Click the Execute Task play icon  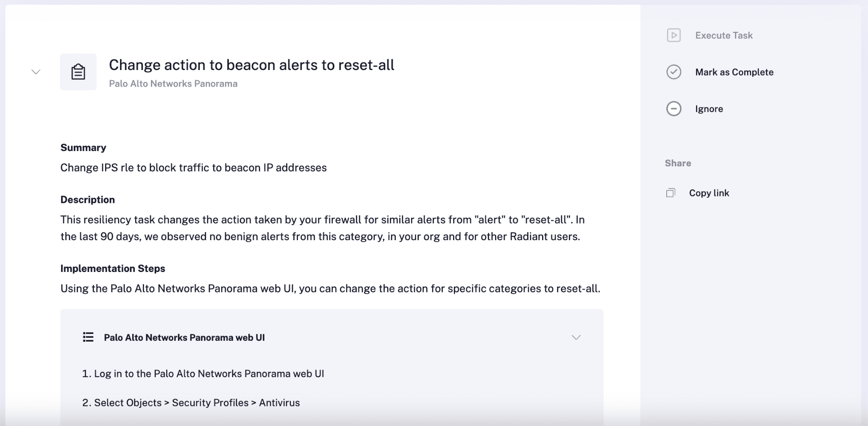tap(673, 35)
